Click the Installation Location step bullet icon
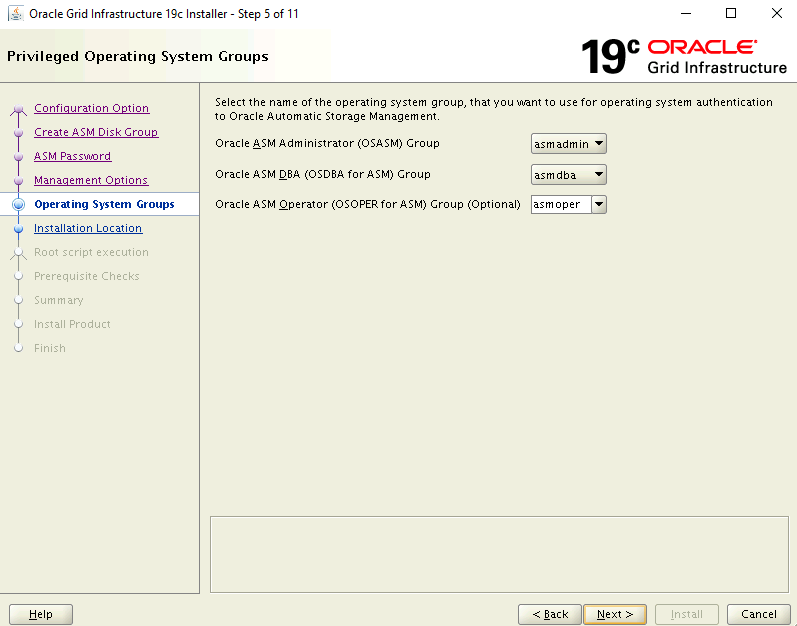 pos(19,229)
